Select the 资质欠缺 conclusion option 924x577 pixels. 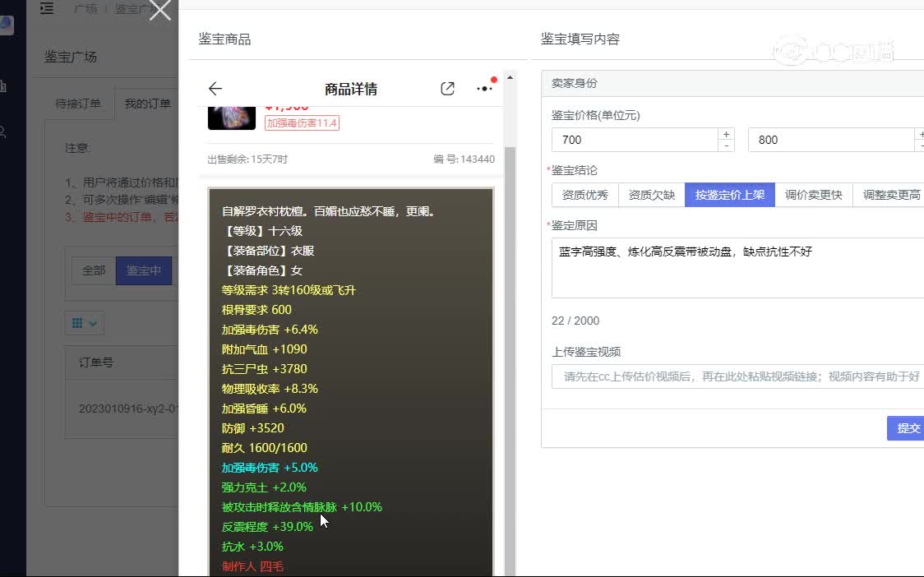(651, 195)
